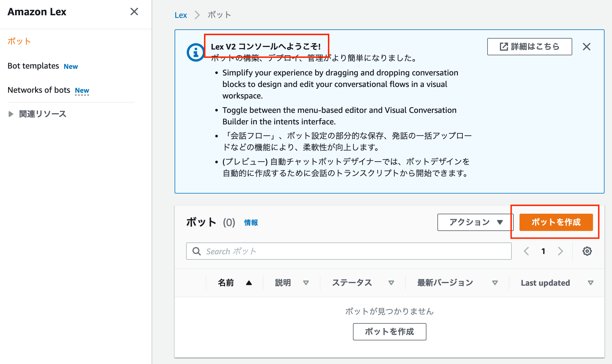Image resolution: width=612 pixels, height=364 pixels.
Task: Open the 情報 link next to ボット heading
Action: [251, 223]
